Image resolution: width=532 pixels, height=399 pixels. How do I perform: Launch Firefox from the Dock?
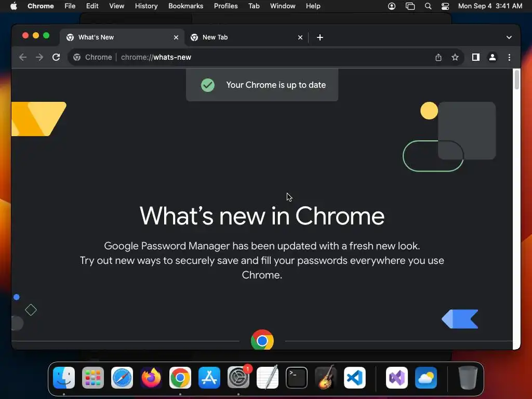click(151, 378)
